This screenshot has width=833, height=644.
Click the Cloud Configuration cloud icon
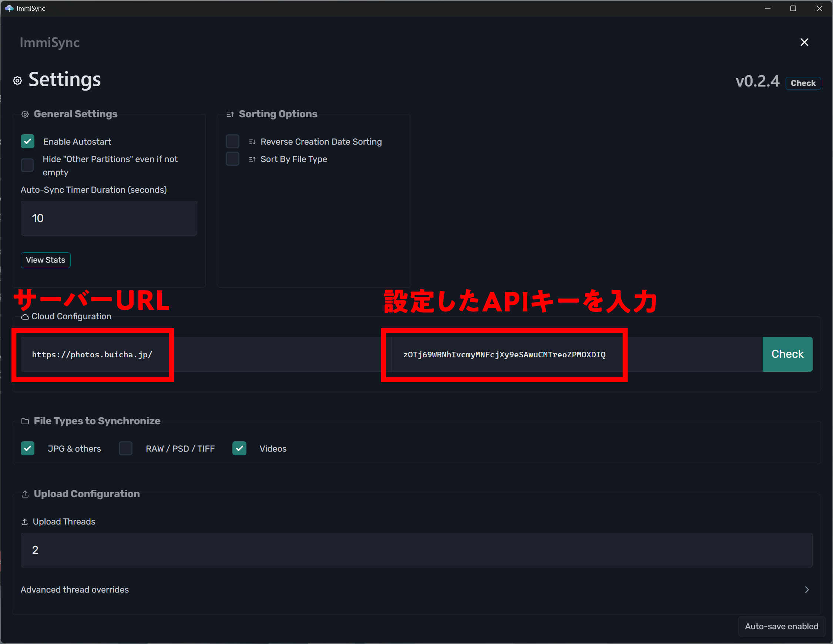coord(25,317)
